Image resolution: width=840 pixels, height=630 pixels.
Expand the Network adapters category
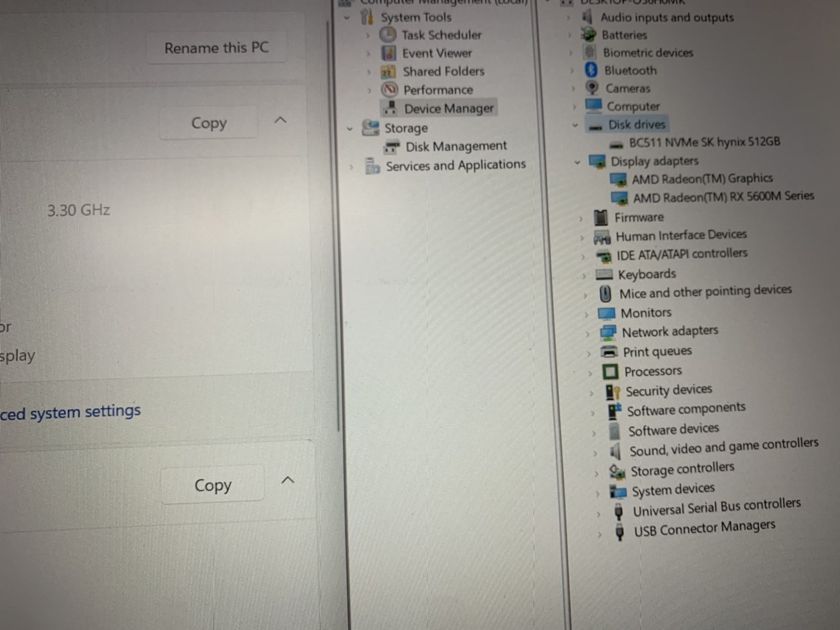587,334
